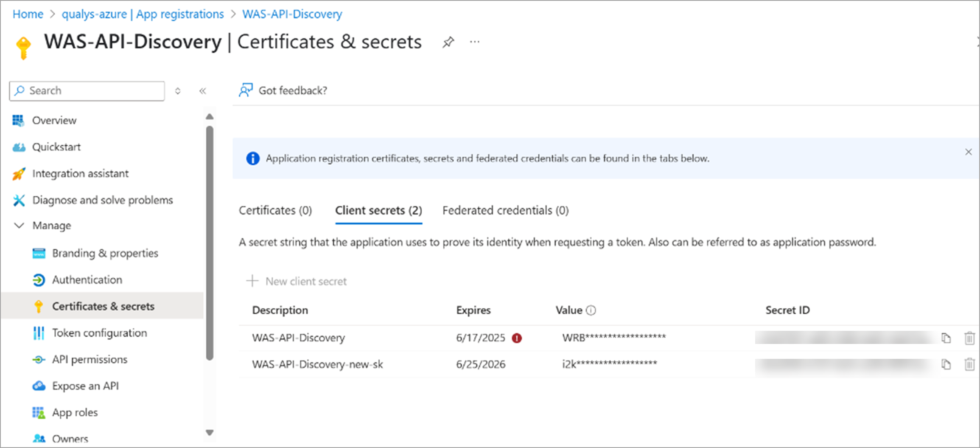The image size is (980, 448).
Task: Collapse the Manage section
Action: click(19, 225)
